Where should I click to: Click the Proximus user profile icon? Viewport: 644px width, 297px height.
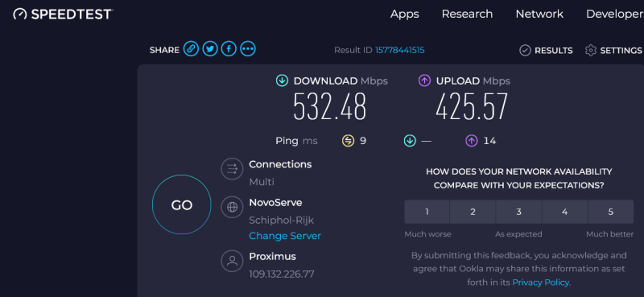(x=232, y=261)
